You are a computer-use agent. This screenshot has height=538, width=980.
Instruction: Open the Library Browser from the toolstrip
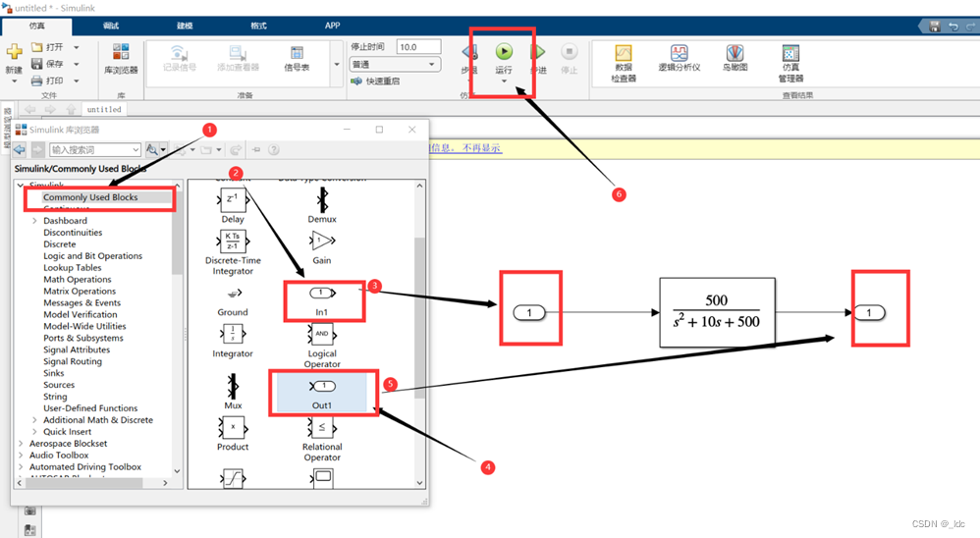click(x=121, y=59)
